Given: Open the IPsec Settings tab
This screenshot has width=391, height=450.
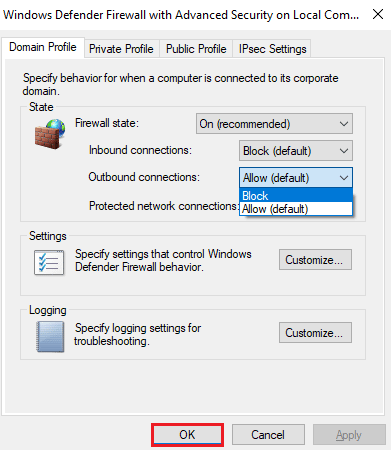Looking at the screenshot, I should point(272,49).
